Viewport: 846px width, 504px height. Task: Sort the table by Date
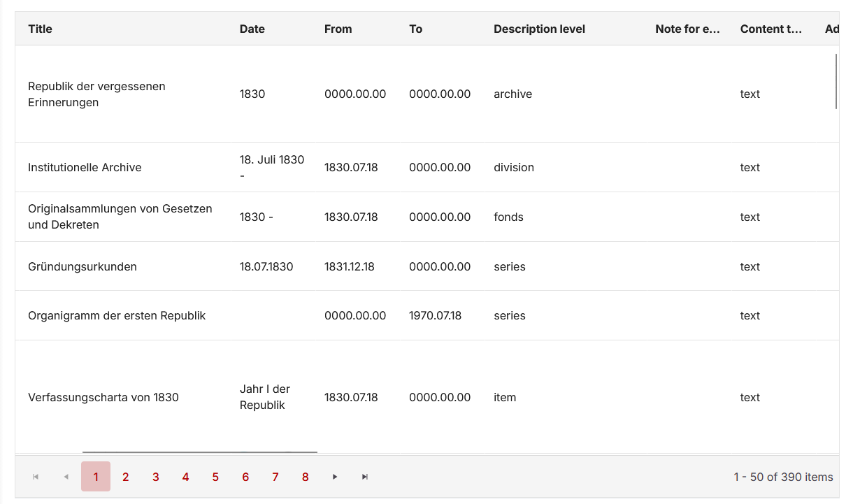tap(252, 29)
